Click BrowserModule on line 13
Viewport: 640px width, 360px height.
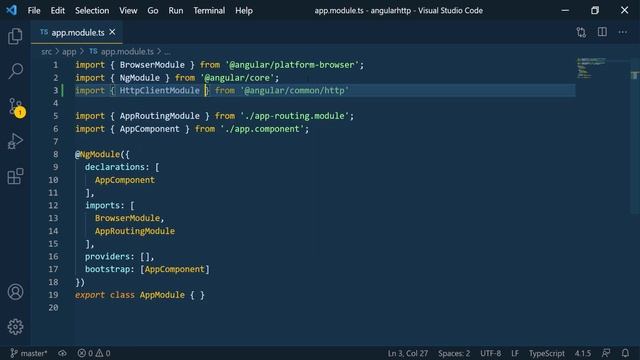point(127,218)
